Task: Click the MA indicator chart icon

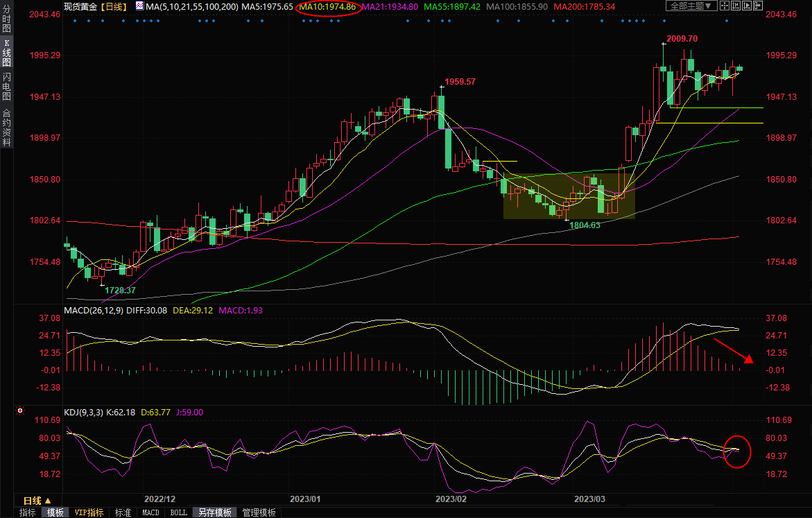Action: tap(139, 6)
